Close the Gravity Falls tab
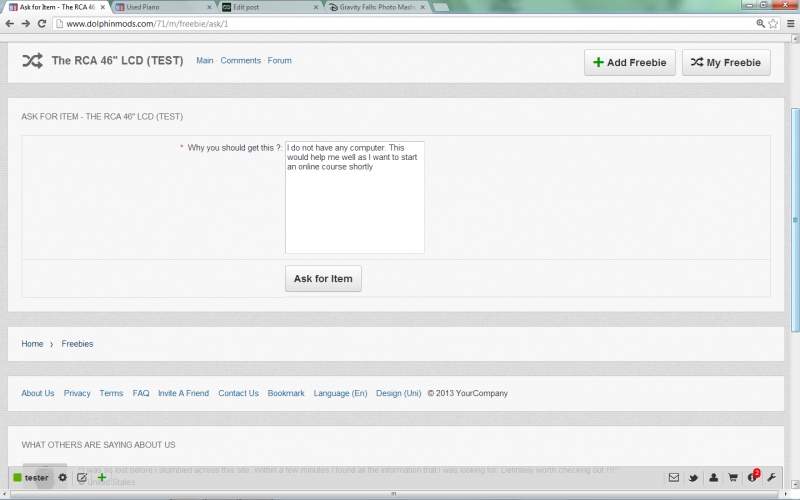The image size is (800, 500). pos(422,7)
